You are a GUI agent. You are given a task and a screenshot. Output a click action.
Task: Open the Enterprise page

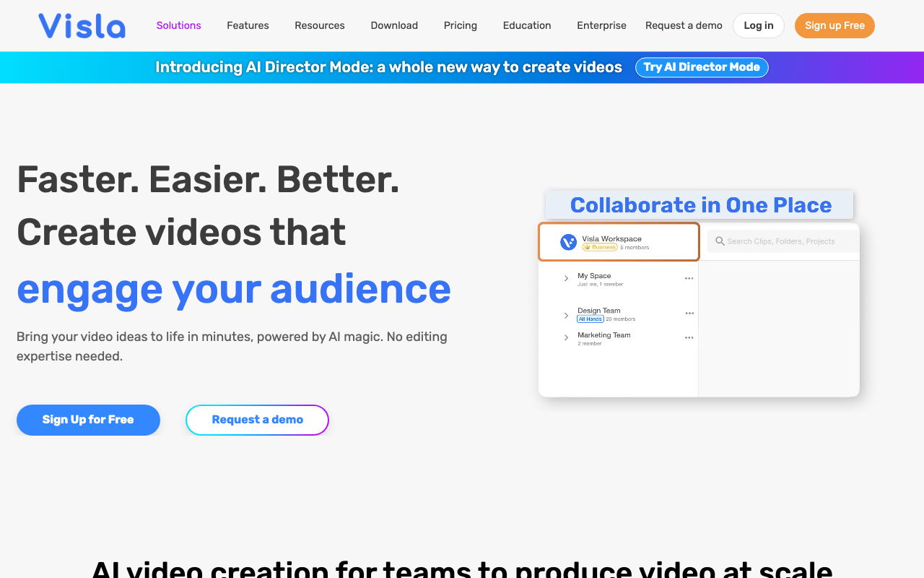click(x=601, y=25)
